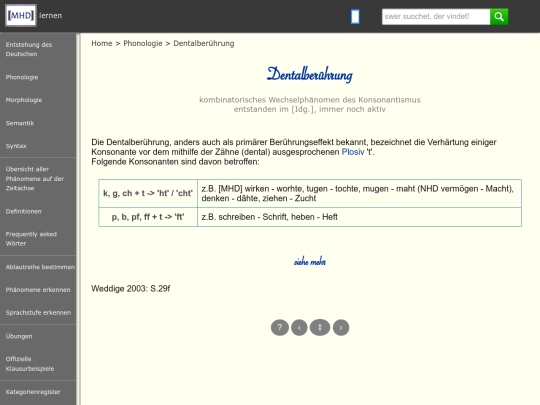This screenshot has width=540, height=405.
Task: Click subtitle 'kombinatorisches Wechselphänomen des Konsonantismus'
Action: [310, 100]
